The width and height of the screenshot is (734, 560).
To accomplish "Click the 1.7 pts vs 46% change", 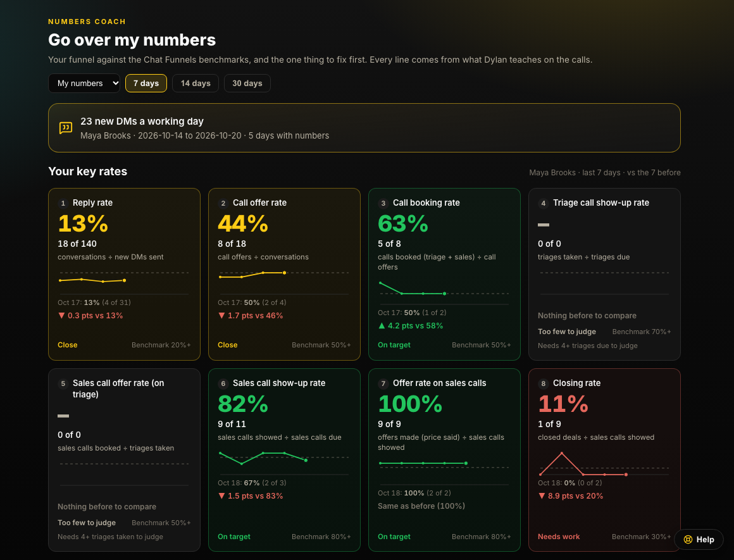I will [x=251, y=316].
